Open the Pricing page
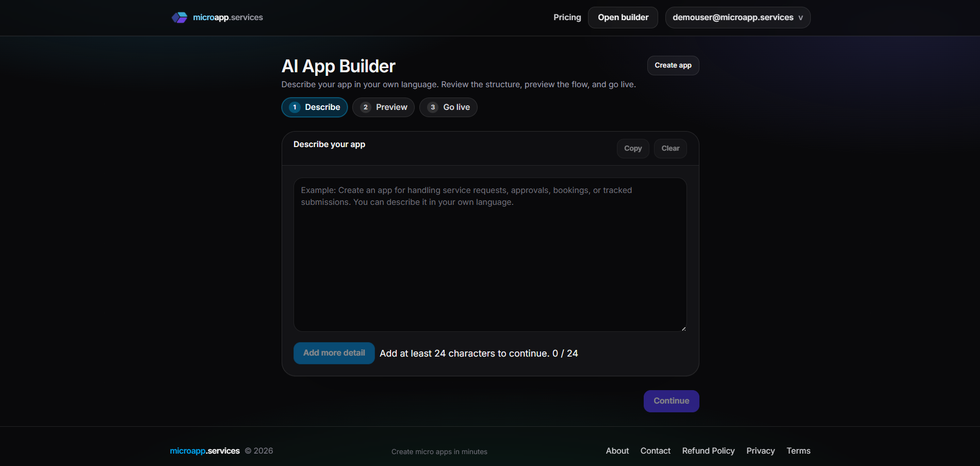 [567, 17]
